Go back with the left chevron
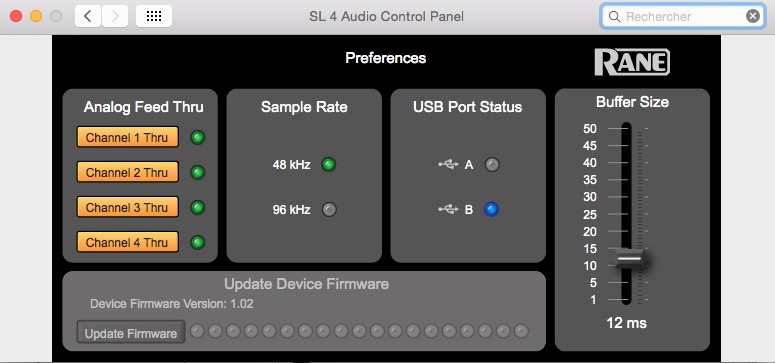775x363 pixels. 88,16
